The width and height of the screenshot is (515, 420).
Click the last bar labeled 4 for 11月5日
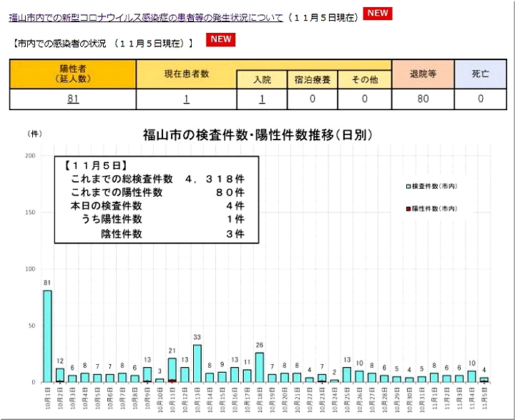[x=484, y=380]
